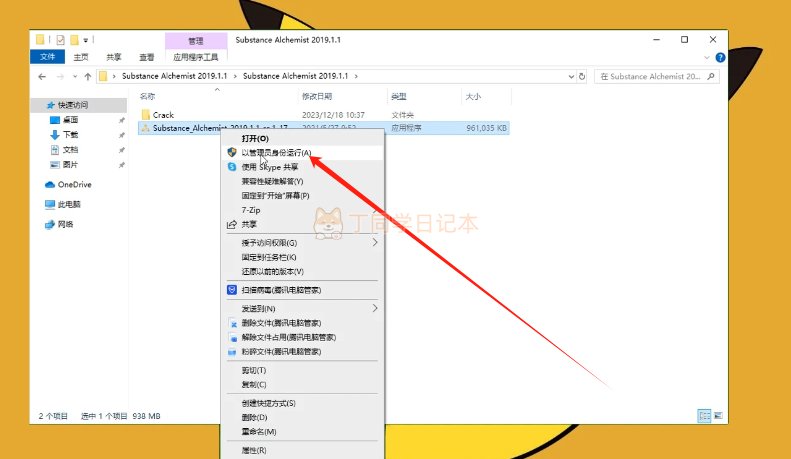This screenshot has width=791, height=459.
Task: Maximize the Explorer window
Action: [684, 39]
